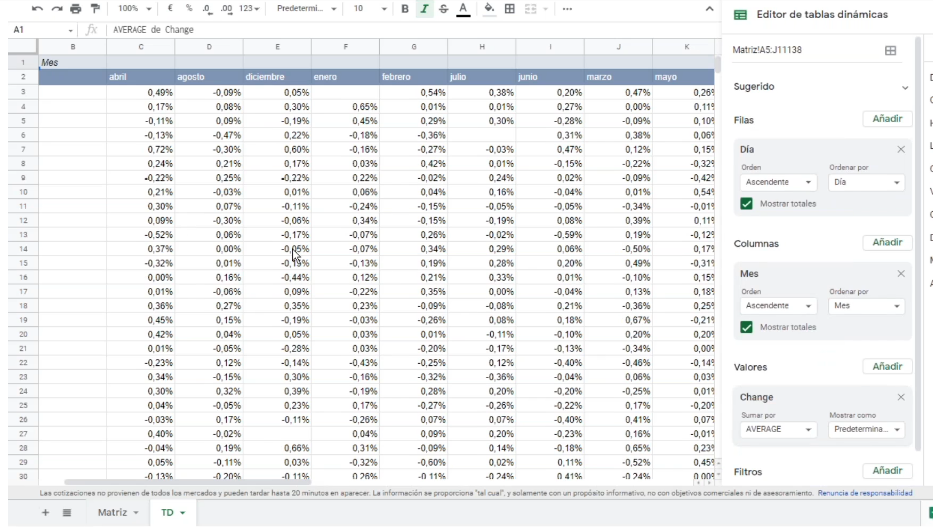Open the Mostrar como dropdown
The width and height of the screenshot is (933, 527).
[x=866, y=429]
